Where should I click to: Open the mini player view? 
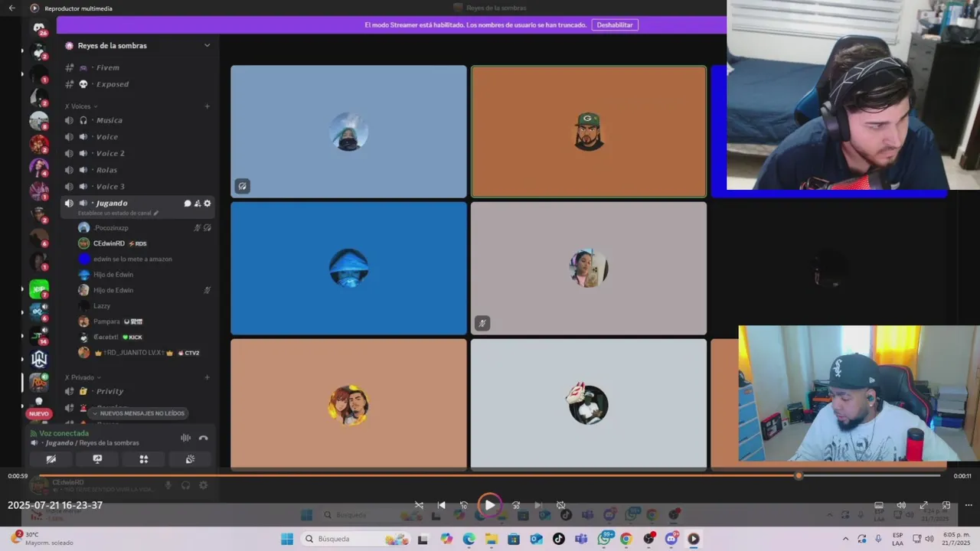click(x=946, y=505)
